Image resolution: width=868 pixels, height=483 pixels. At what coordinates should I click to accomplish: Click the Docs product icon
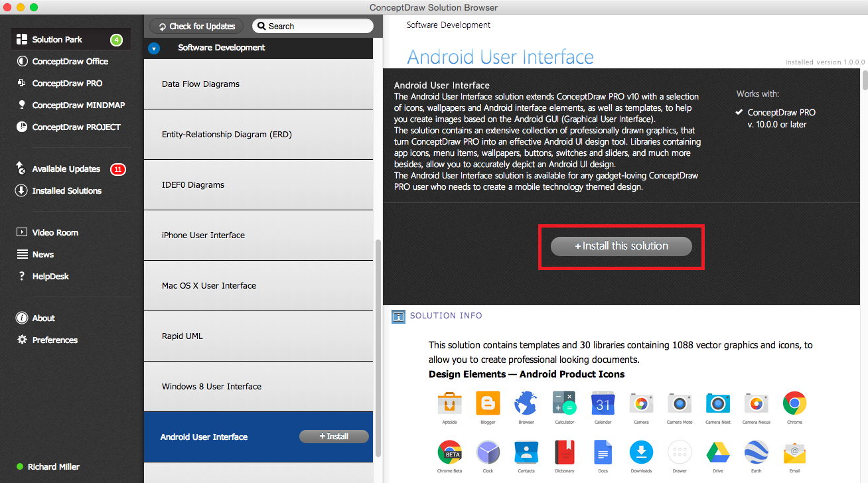coord(603,452)
